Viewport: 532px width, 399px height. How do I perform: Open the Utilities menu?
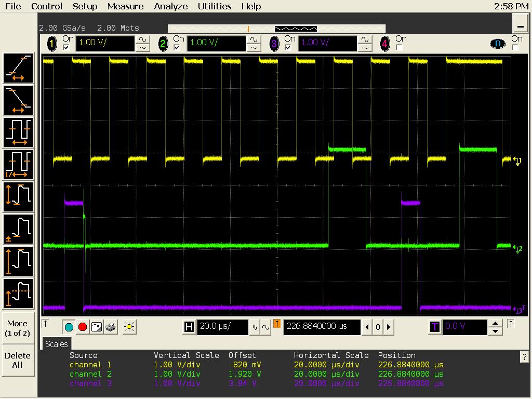(x=215, y=6)
